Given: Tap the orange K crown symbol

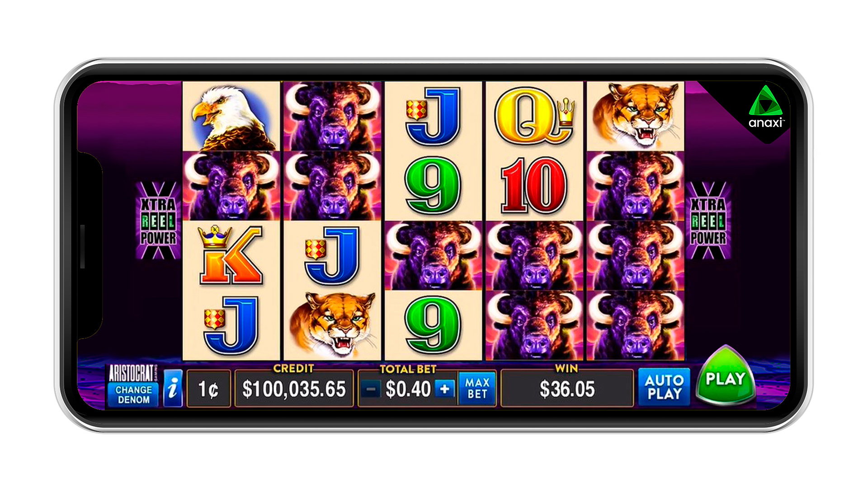Looking at the screenshot, I should click(231, 255).
